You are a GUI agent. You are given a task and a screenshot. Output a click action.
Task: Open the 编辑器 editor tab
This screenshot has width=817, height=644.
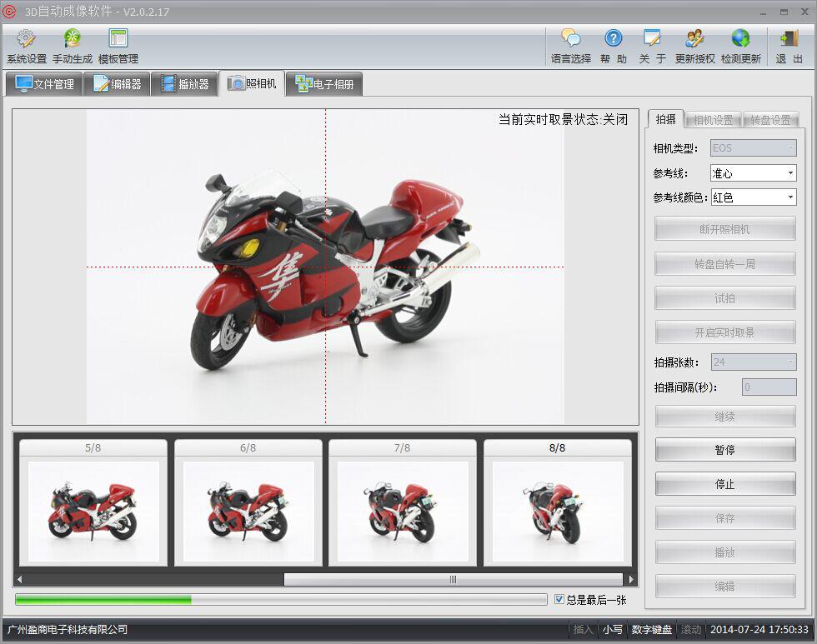tap(117, 84)
